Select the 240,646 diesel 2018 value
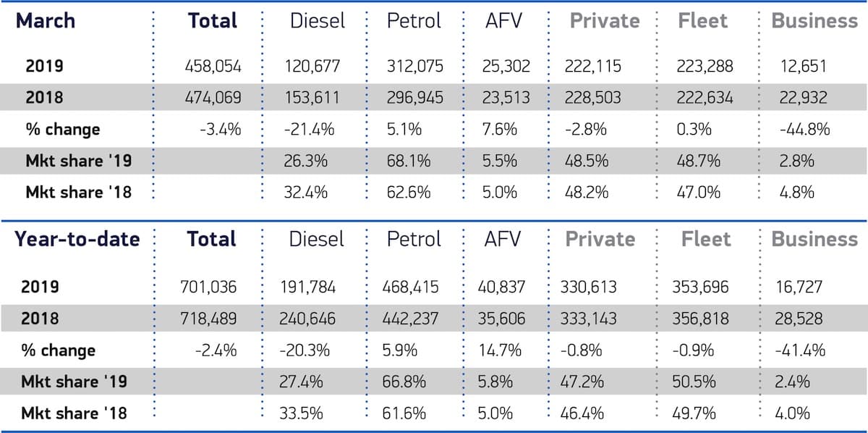 click(308, 319)
